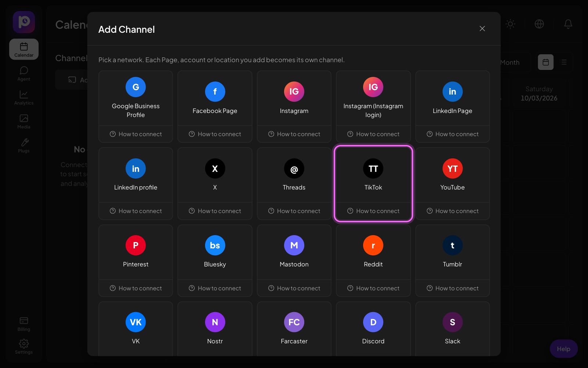Select the Tumblr channel icon

click(452, 245)
